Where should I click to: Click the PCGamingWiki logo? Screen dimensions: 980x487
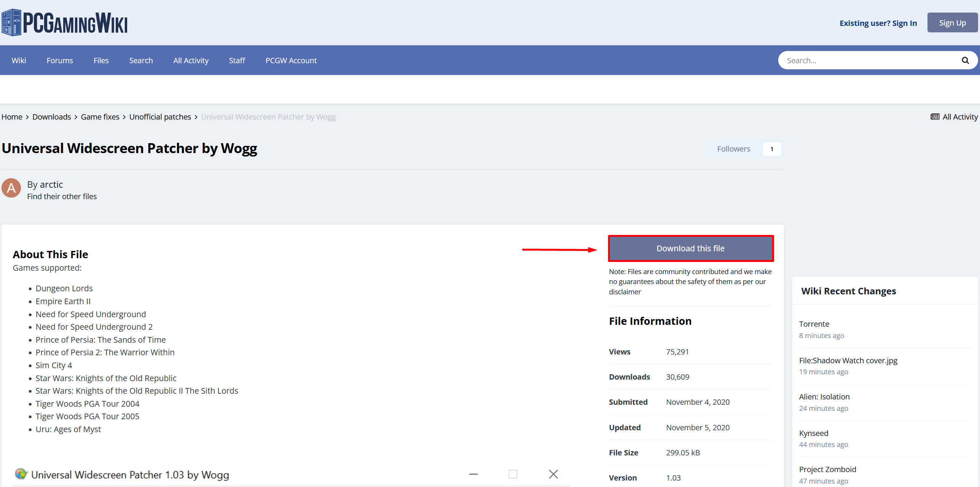[65, 23]
